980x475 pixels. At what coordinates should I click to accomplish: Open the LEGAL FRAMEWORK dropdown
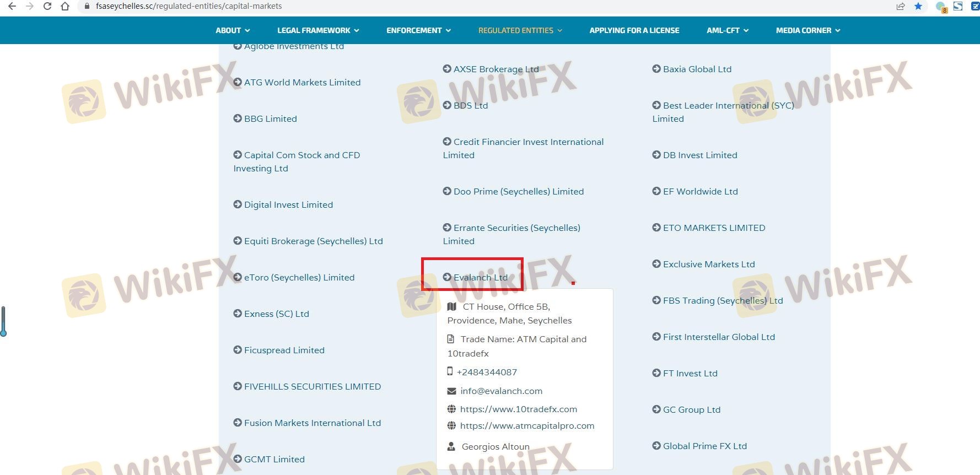(318, 30)
